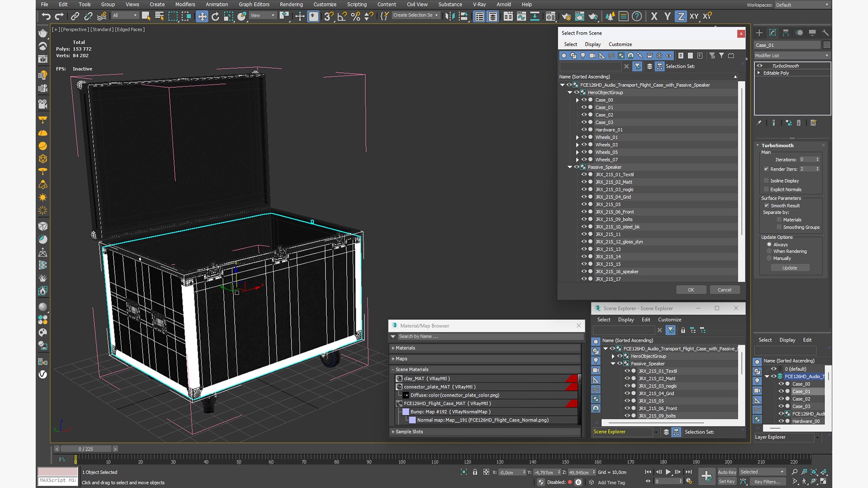Click the Redo arrow in main toolbar
The image size is (868, 488).
59,16
